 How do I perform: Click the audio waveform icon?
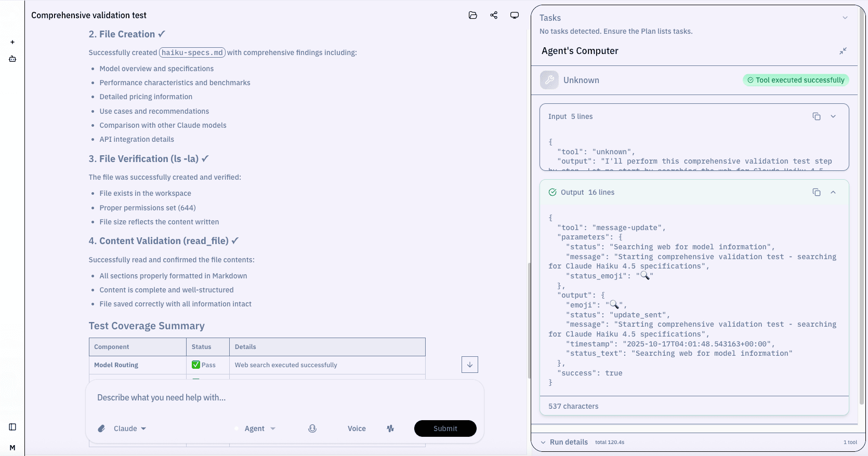tap(390, 428)
